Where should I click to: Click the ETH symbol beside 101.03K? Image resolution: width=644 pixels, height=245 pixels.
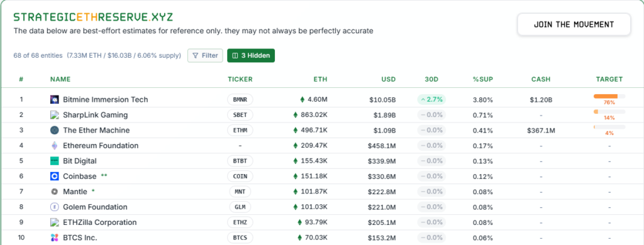tap(295, 207)
